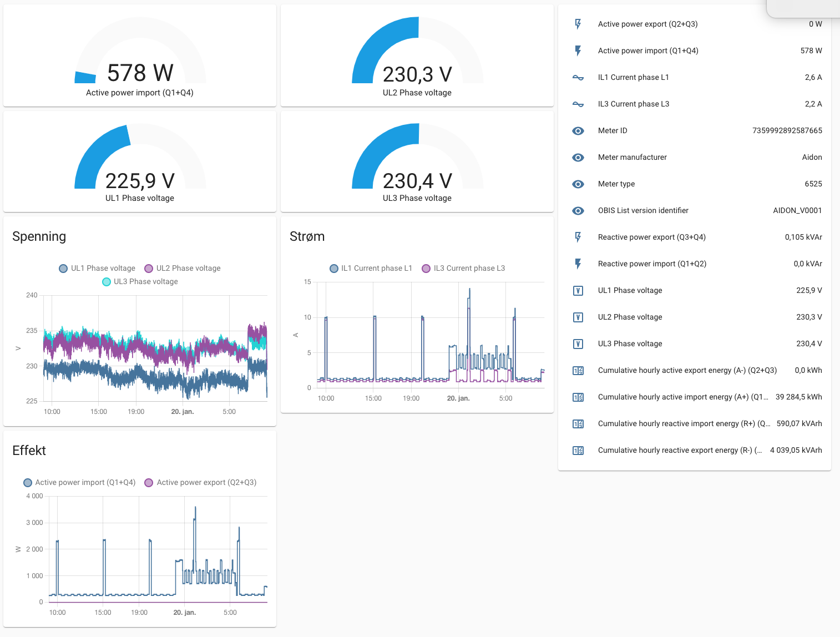Select the Meter ID value 7359992892587665
The width and height of the screenshot is (840, 637).
(787, 130)
